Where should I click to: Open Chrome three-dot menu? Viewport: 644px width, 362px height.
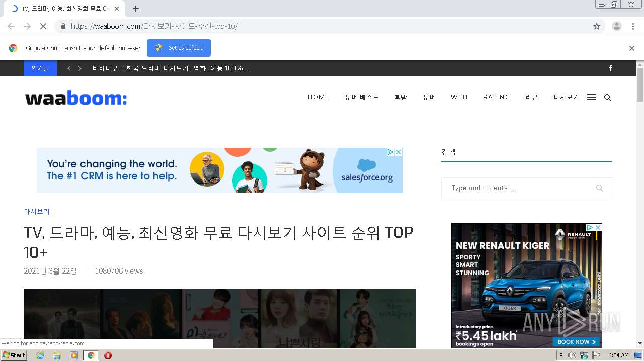(633, 26)
